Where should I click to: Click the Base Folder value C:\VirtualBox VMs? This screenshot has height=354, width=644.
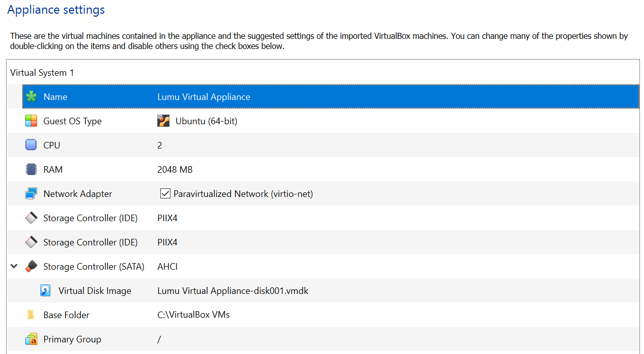point(193,315)
